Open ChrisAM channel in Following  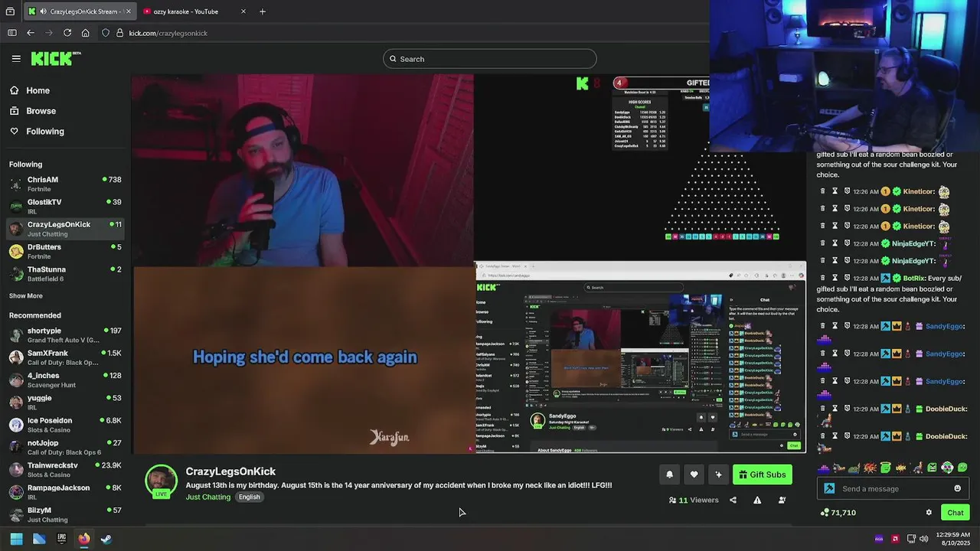[65, 184]
